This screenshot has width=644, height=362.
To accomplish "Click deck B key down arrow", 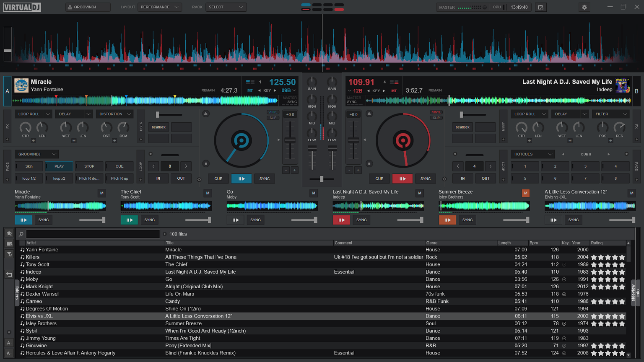I will click(368, 90).
